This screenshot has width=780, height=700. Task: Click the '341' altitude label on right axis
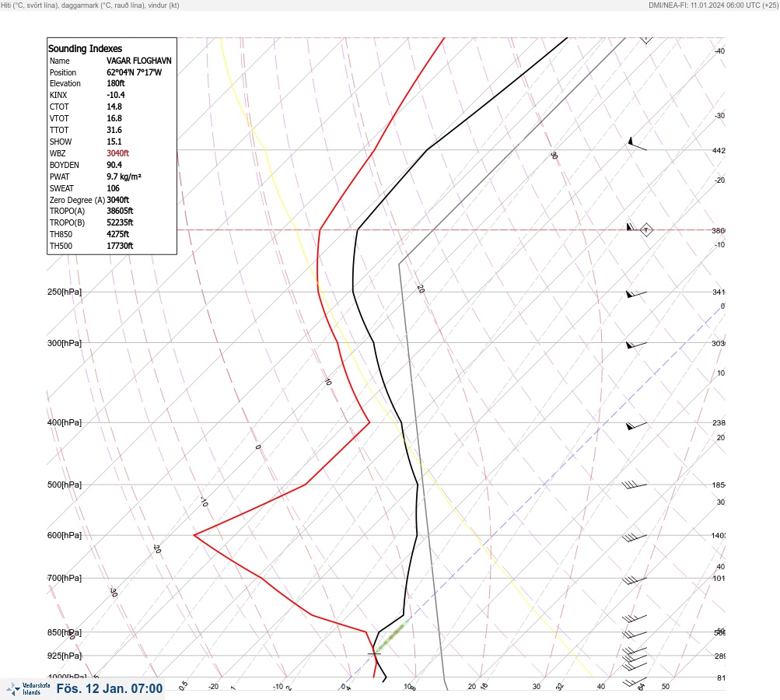[719, 292]
